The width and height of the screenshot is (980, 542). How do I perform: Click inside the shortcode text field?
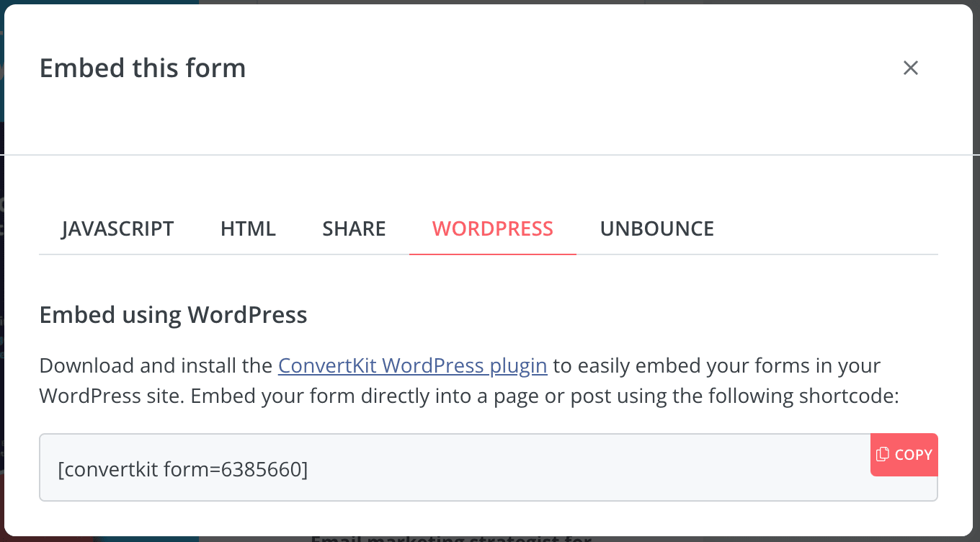489,467
